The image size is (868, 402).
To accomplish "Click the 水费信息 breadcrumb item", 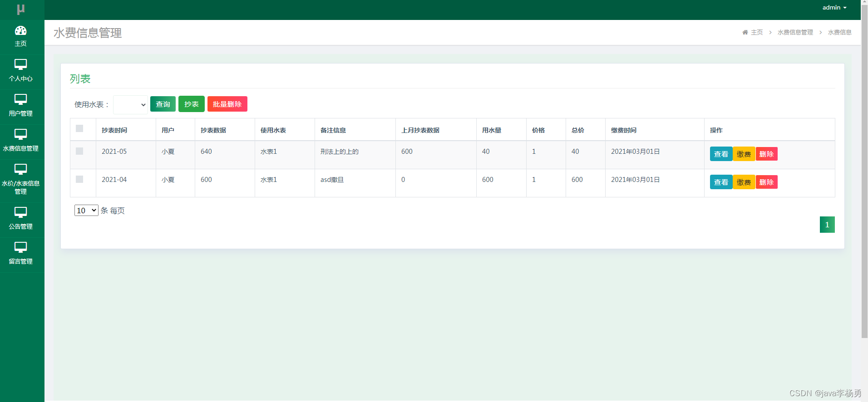I will [840, 32].
